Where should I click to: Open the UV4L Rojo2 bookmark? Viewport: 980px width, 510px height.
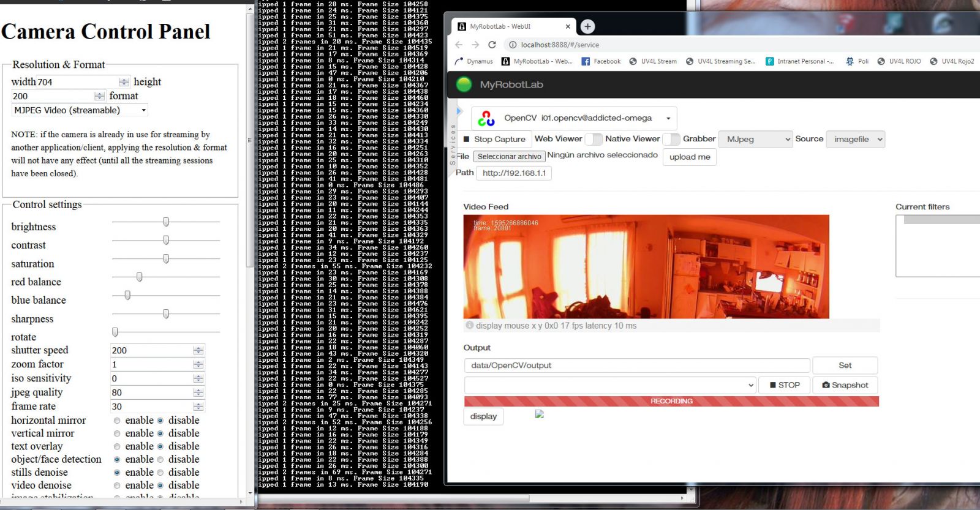pos(952,61)
